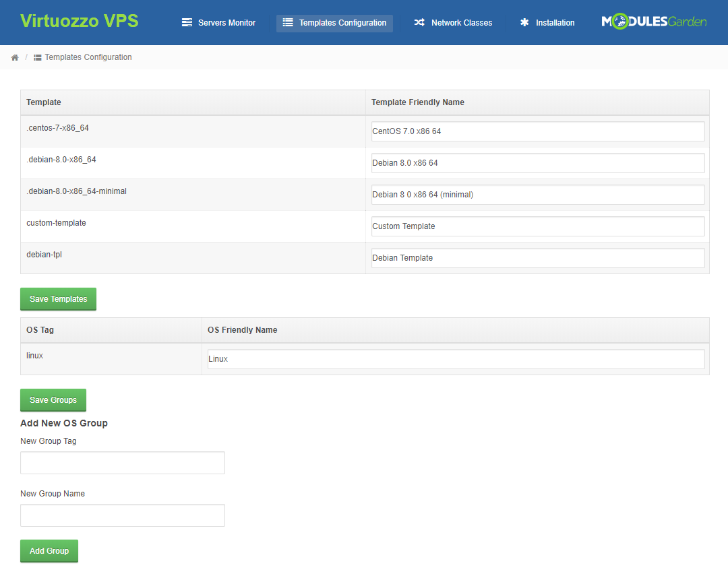Open the Servers Monitor menu
Screen dimensions: 728x580
coord(218,23)
